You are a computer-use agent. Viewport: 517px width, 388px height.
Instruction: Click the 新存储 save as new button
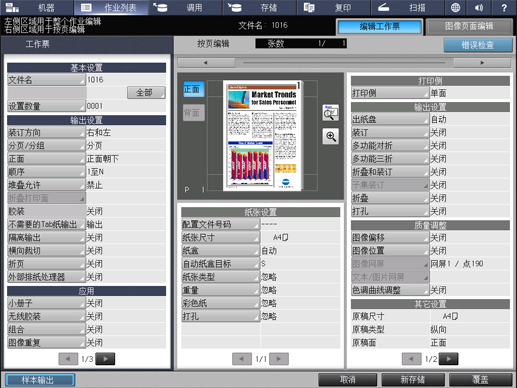click(x=413, y=380)
